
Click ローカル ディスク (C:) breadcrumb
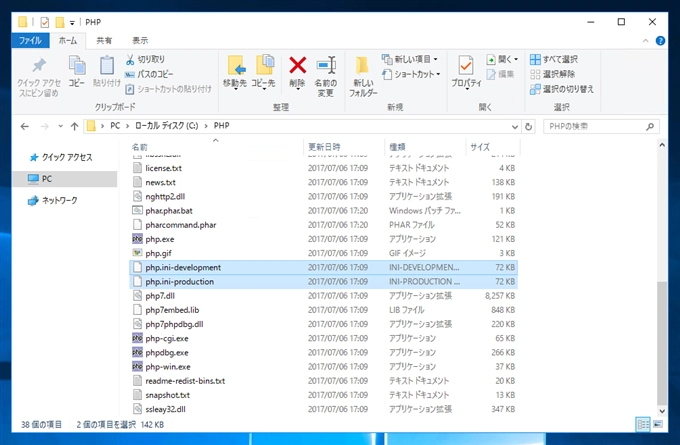tap(167, 126)
